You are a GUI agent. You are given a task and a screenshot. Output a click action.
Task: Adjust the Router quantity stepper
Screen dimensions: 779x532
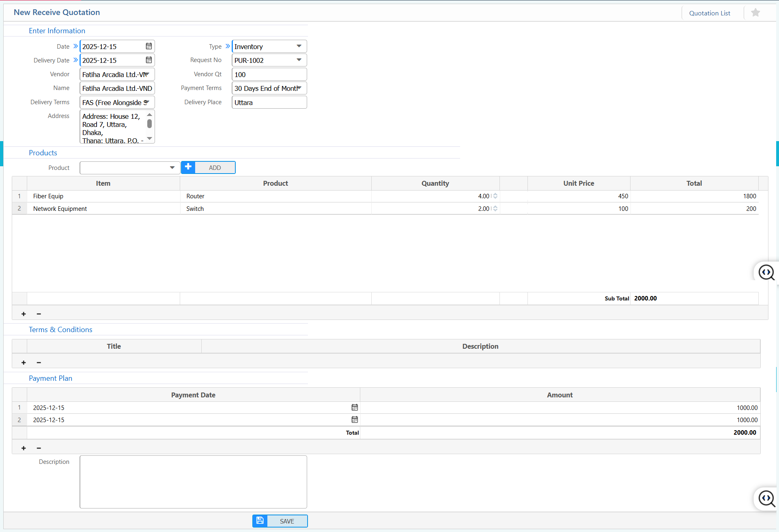point(495,196)
